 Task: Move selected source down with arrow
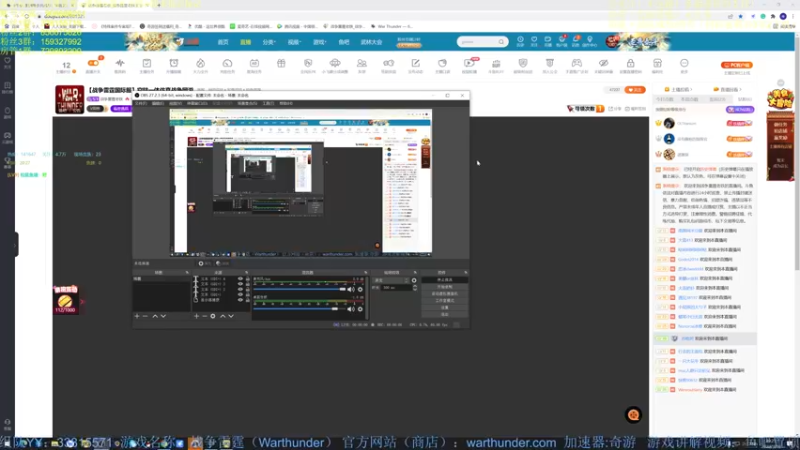[x=231, y=316]
